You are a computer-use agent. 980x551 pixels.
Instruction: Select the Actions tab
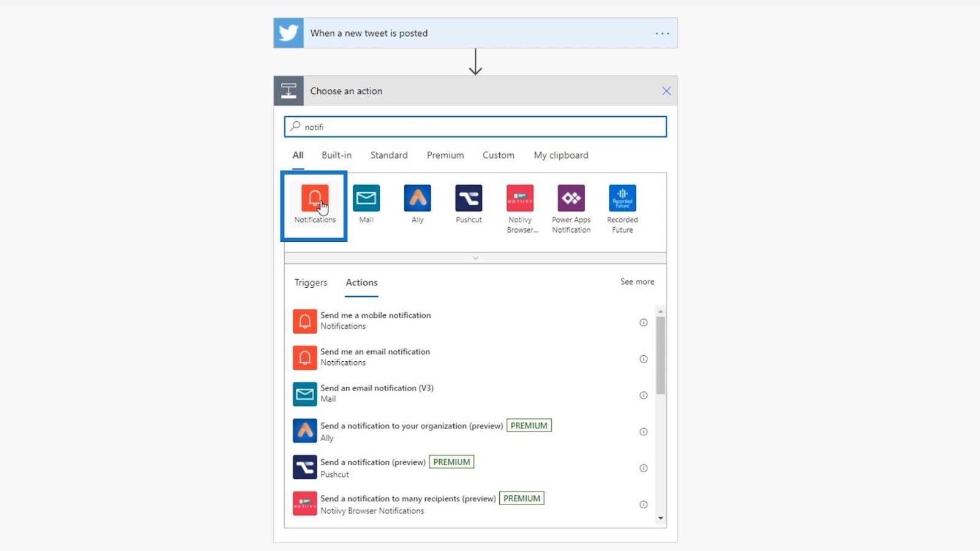[361, 283]
